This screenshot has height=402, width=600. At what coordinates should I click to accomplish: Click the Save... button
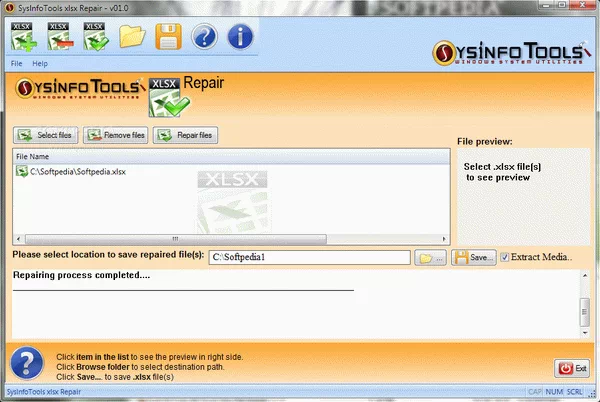click(x=474, y=258)
